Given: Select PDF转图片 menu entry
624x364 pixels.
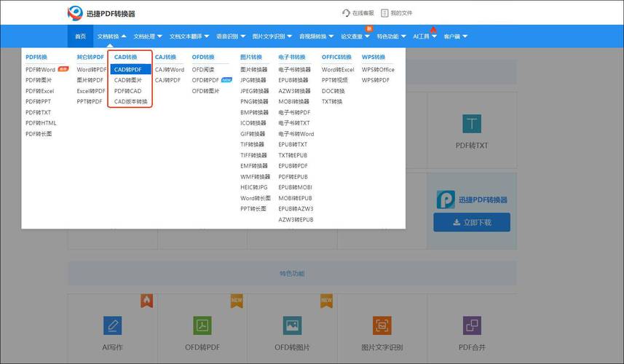Looking at the screenshot, I should (x=39, y=80).
